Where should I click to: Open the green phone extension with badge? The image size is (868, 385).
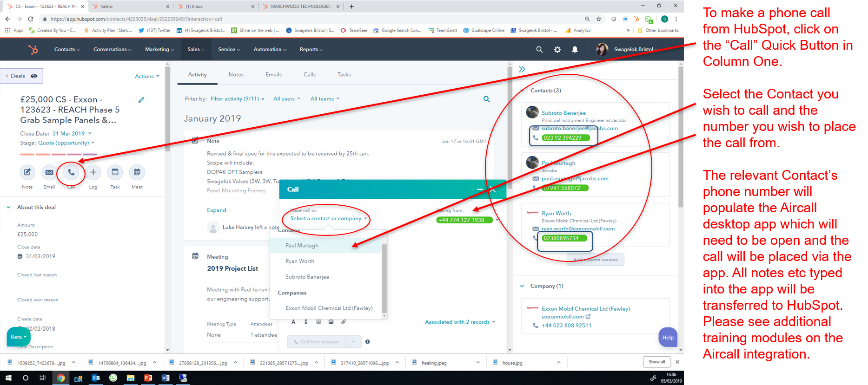(x=649, y=20)
